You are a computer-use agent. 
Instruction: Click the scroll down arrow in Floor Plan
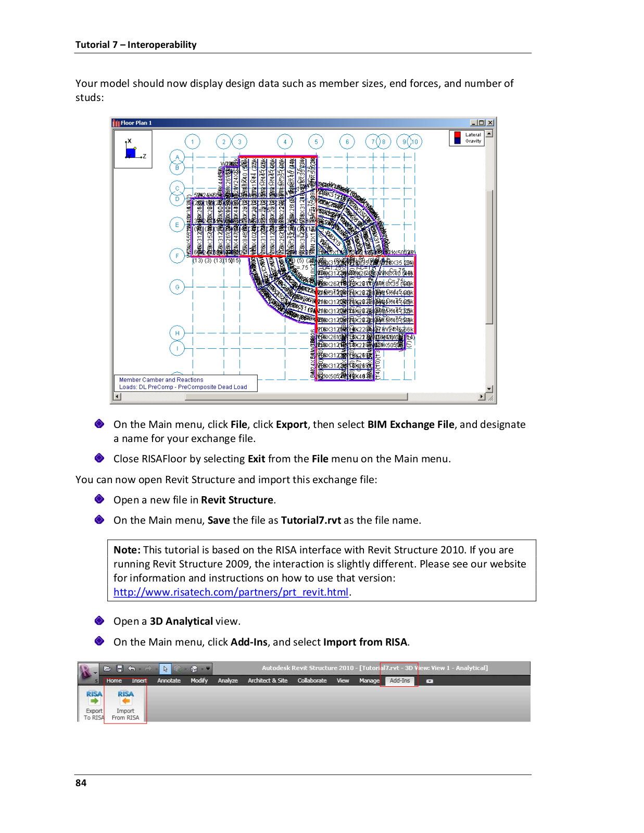click(489, 389)
